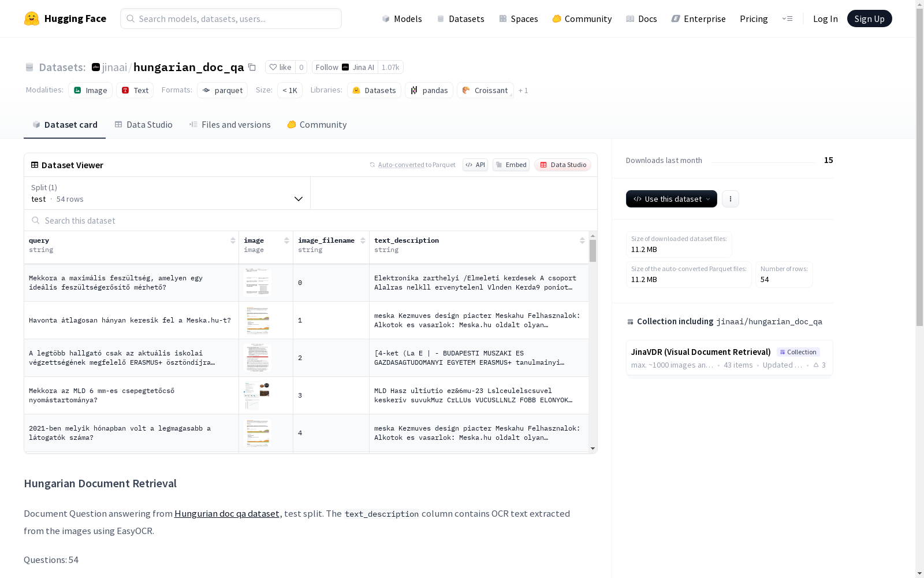The width and height of the screenshot is (924, 578).
Task: Open the Datasets: breadcrumb link
Action: [x=62, y=67]
